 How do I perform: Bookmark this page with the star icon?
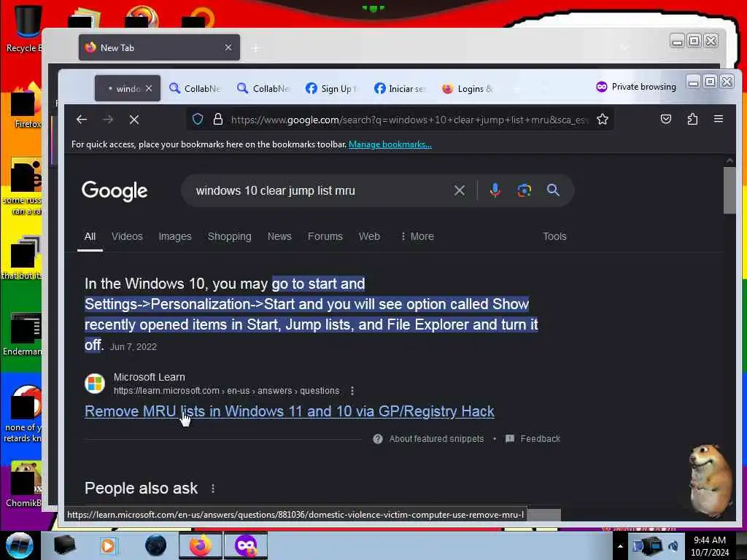[603, 119]
